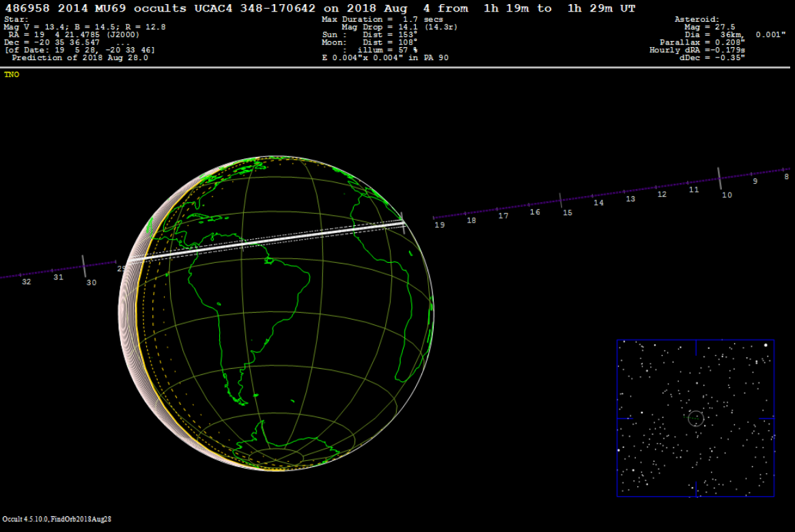Click the Prediction of 2018 Aug 28.0 line
The width and height of the screenshot is (795, 532).
click(x=79, y=57)
